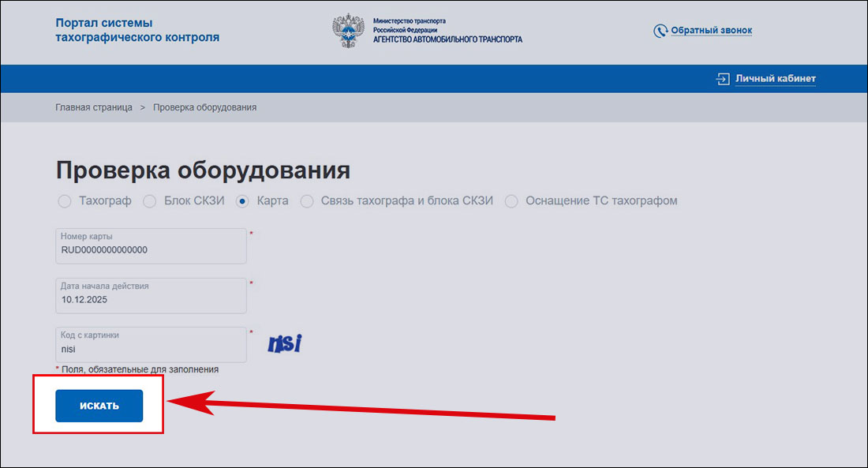
Task: Focus the Номер карты input field
Action: (152, 249)
